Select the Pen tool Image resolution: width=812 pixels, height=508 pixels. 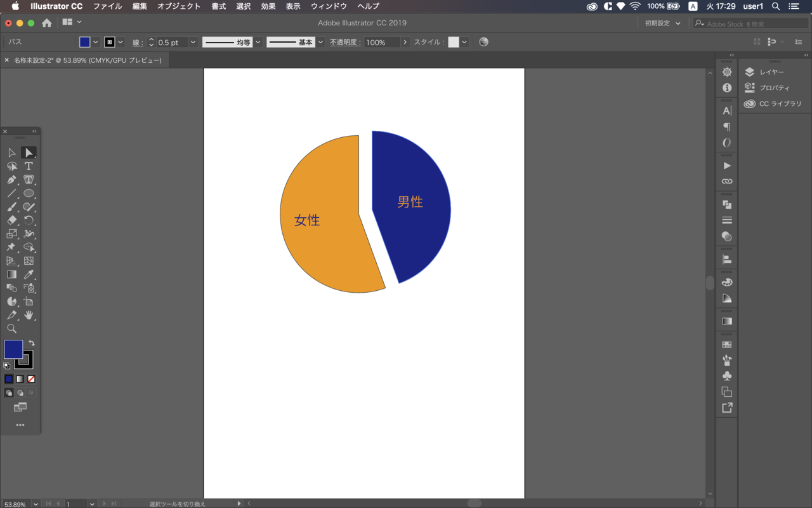[x=11, y=180]
